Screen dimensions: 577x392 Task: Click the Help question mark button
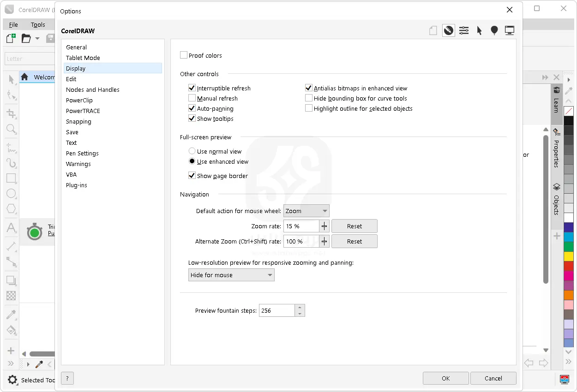pyautogui.click(x=67, y=379)
